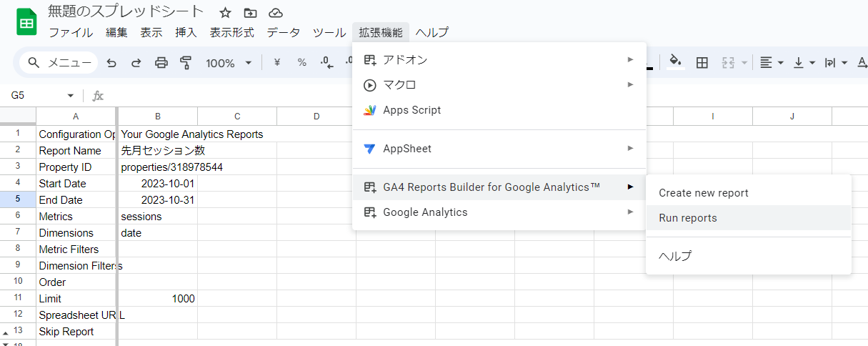Viewport: 868px width, 346px height.
Task: Open the borders tool
Action: [702, 63]
